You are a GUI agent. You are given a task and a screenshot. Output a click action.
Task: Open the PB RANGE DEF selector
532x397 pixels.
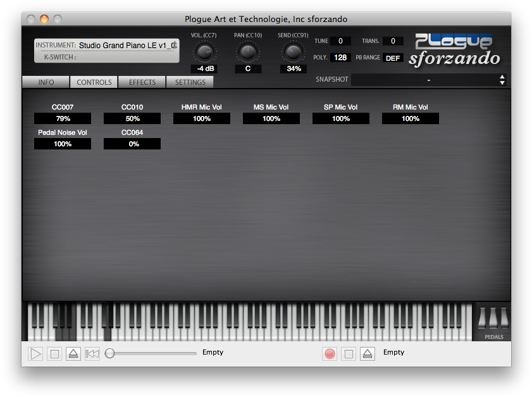393,58
